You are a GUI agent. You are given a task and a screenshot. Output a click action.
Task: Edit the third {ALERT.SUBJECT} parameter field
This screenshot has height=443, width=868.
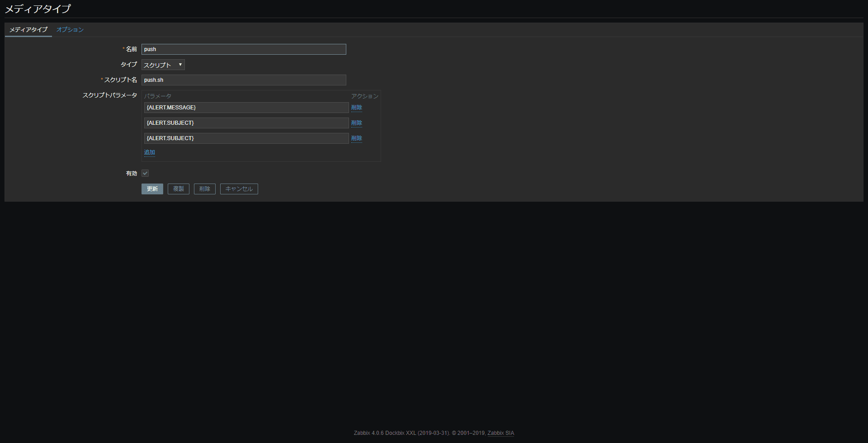tap(246, 138)
